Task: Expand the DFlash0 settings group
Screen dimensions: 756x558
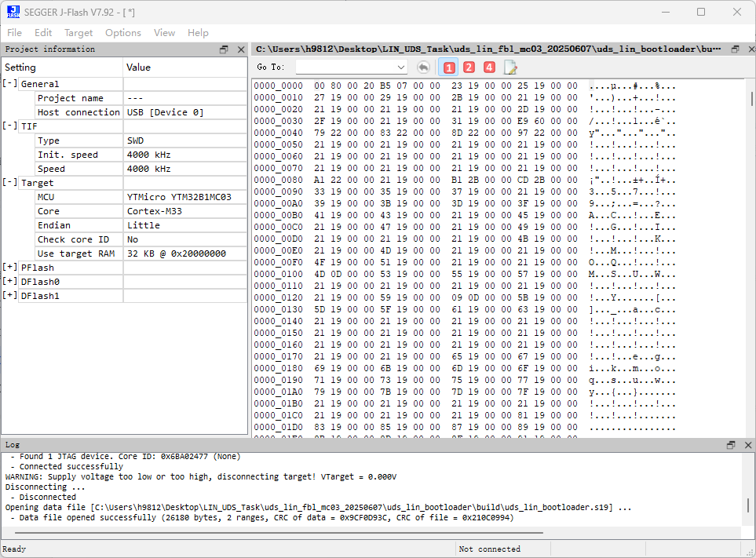Action: [10, 281]
